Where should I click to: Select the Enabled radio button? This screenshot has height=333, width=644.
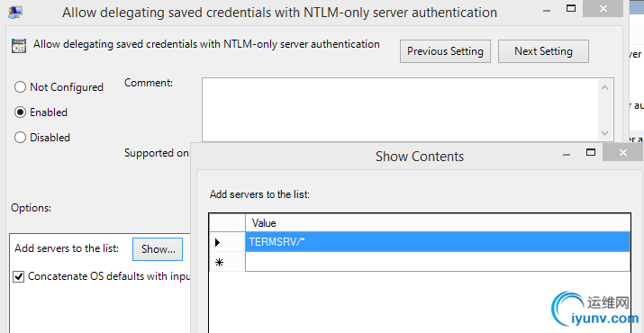(x=20, y=112)
